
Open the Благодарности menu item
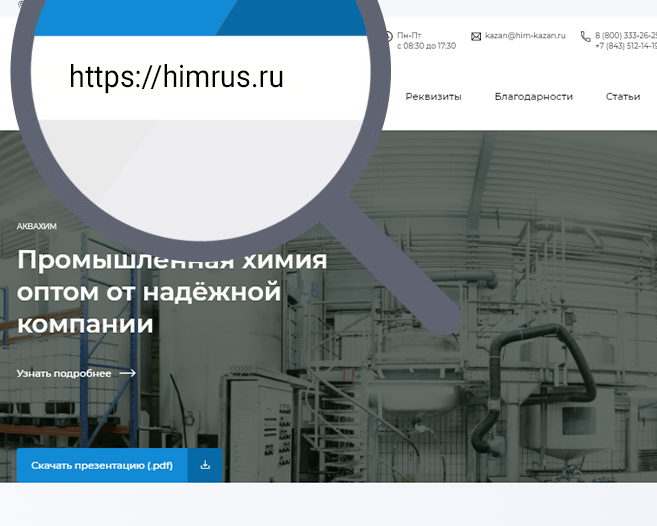point(533,97)
